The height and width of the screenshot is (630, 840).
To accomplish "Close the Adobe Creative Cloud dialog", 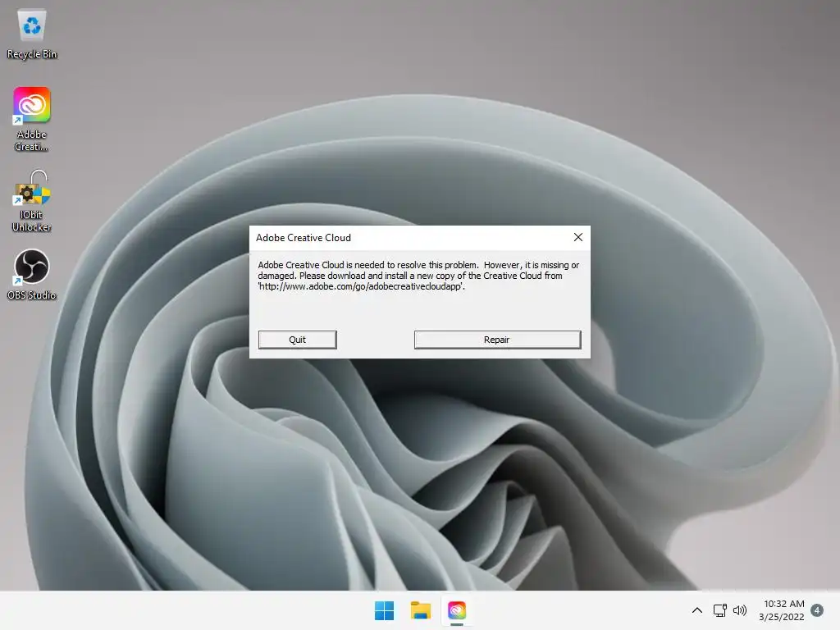I will pyautogui.click(x=578, y=237).
